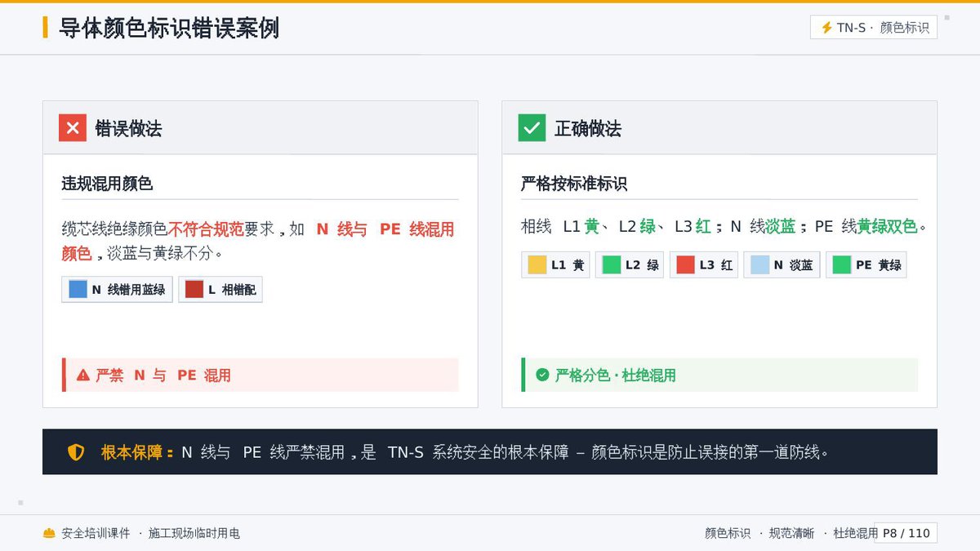Click the shield icon beside 根本保障
The width and height of the screenshot is (980, 551).
click(76, 452)
